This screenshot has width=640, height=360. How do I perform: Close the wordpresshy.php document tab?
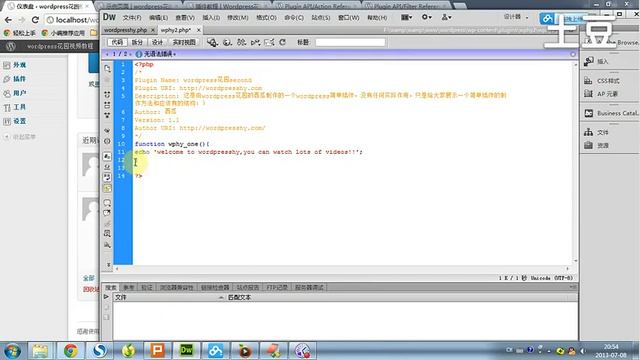click(153, 30)
